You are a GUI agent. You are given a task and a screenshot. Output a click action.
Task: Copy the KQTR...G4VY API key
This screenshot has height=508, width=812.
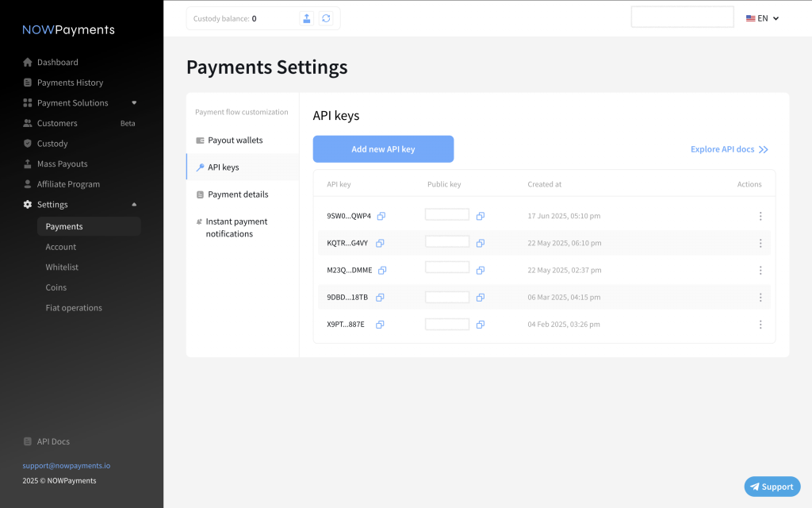tap(380, 243)
